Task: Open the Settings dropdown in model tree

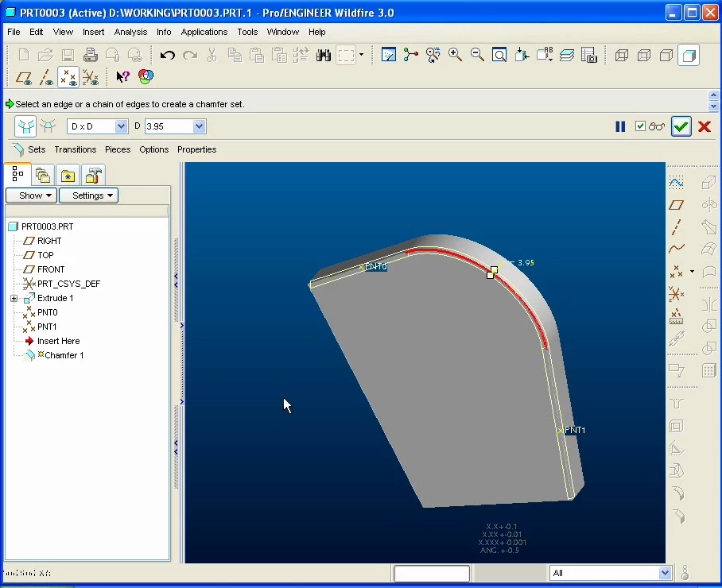Action: (x=88, y=195)
